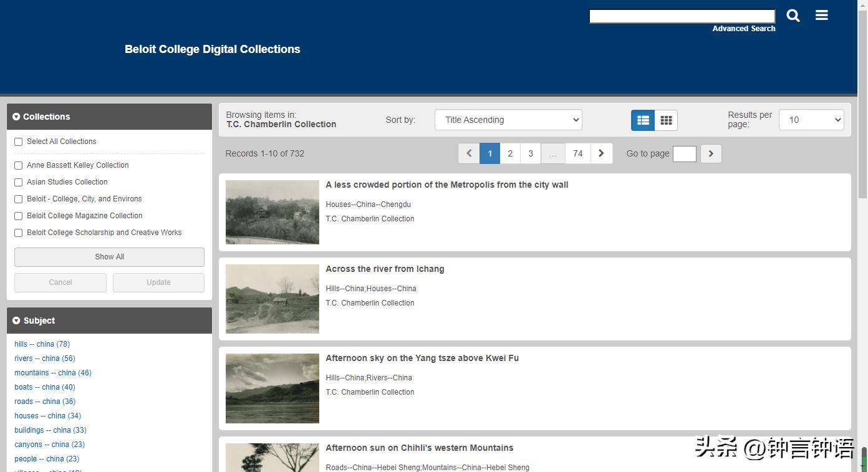Image resolution: width=868 pixels, height=472 pixels.
Task: Check Anne Bassett Kelley Collection
Action: [x=19, y=166]
